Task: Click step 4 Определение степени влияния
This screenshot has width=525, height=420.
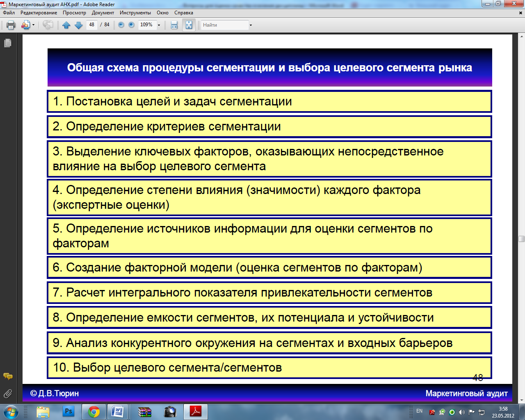Action: pyautogui.click(x=269, y=197)
